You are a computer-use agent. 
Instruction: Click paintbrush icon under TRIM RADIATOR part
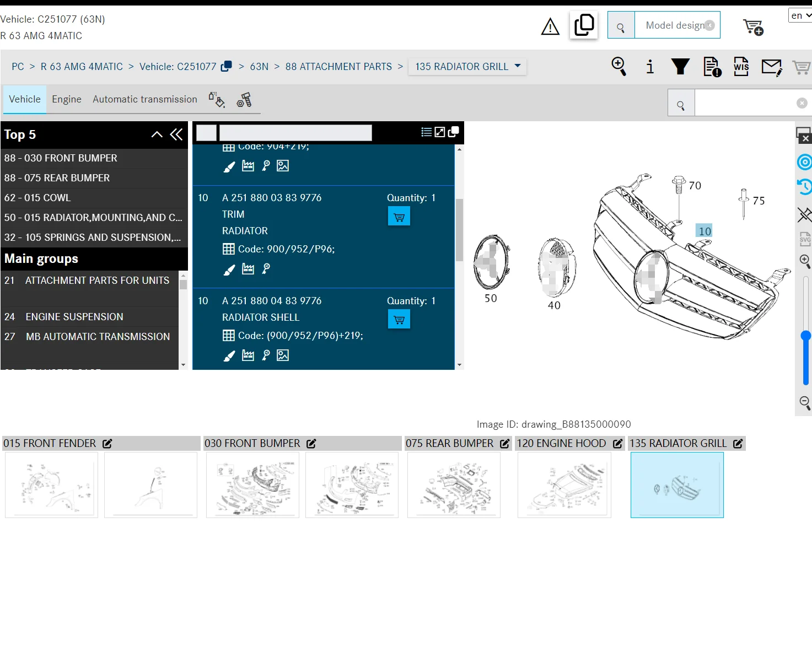229,269
